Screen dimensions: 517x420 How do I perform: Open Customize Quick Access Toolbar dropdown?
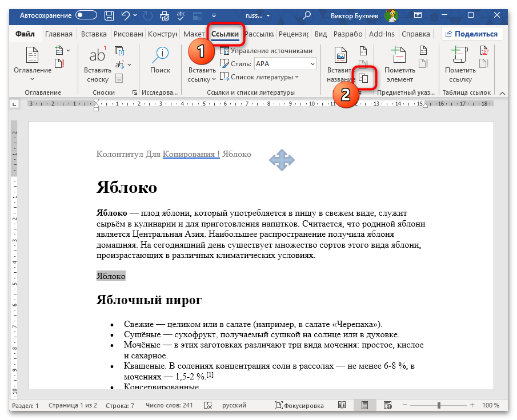214,15
